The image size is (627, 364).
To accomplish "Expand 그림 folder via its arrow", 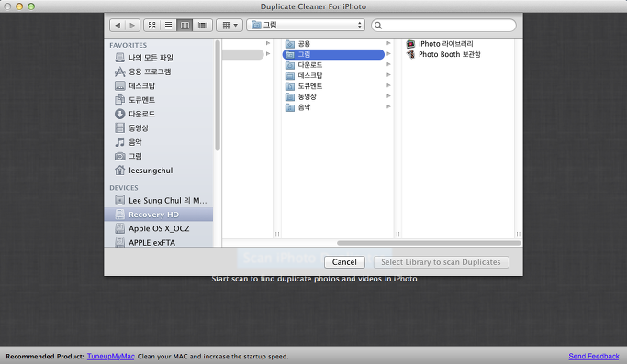I will click(388, 54).
